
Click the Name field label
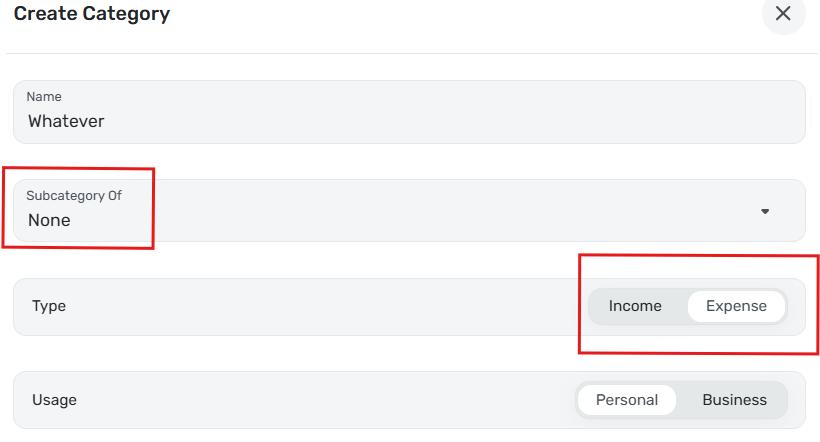[44, 97]
